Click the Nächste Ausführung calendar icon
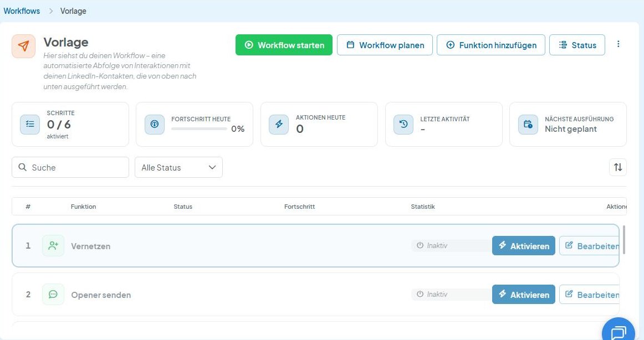The width and height of the screenshot is (644, 340). coord(528,124)
